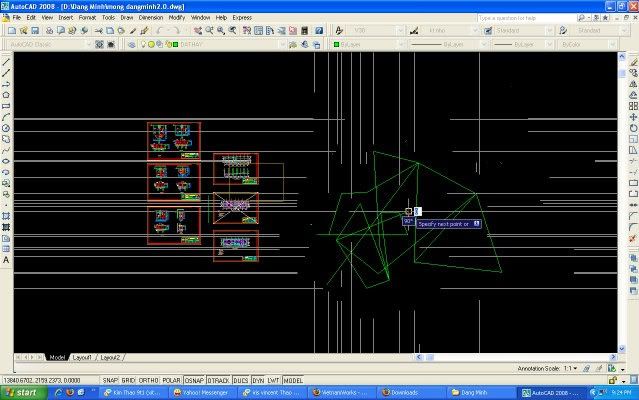639x400 pixels.
Task: Open the File menu
Action: pyautogui.click(x=17, y=18)
